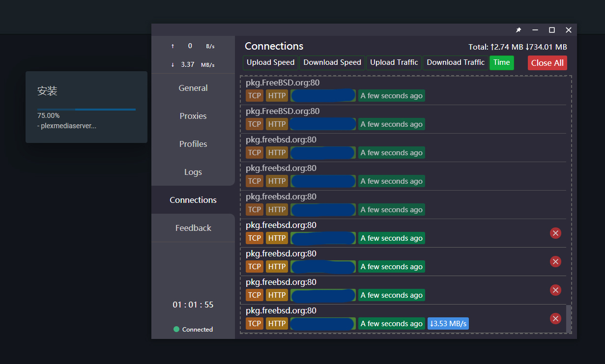Screen dimensions: 605x364
Task: Select the Connections tab
Action: pos(193,200)
